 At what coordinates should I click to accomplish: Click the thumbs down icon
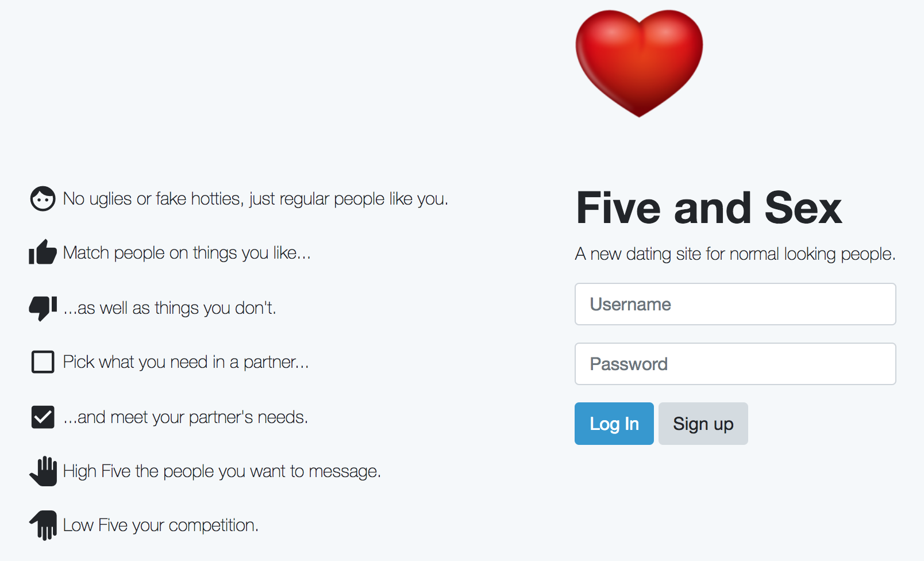tap(43, 308)
